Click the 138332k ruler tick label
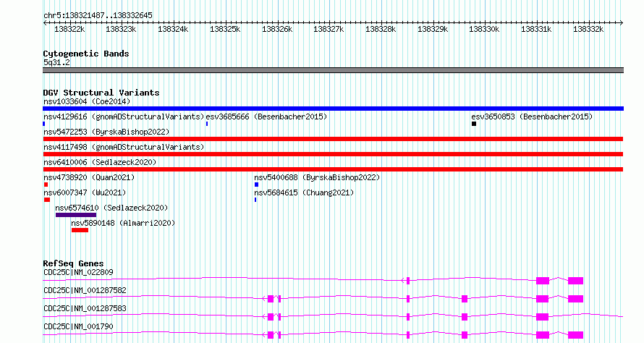644x343 pixels. point(588,29)
